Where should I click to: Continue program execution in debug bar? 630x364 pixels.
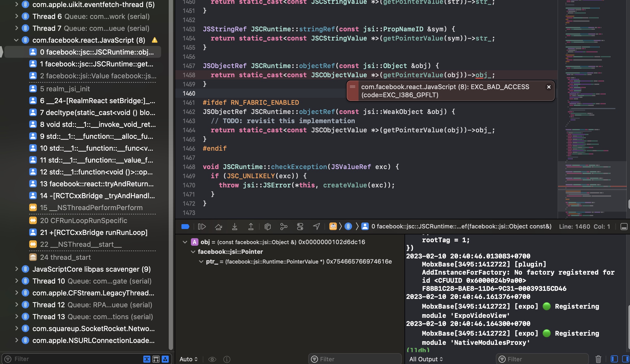click(x=202, y=227)
